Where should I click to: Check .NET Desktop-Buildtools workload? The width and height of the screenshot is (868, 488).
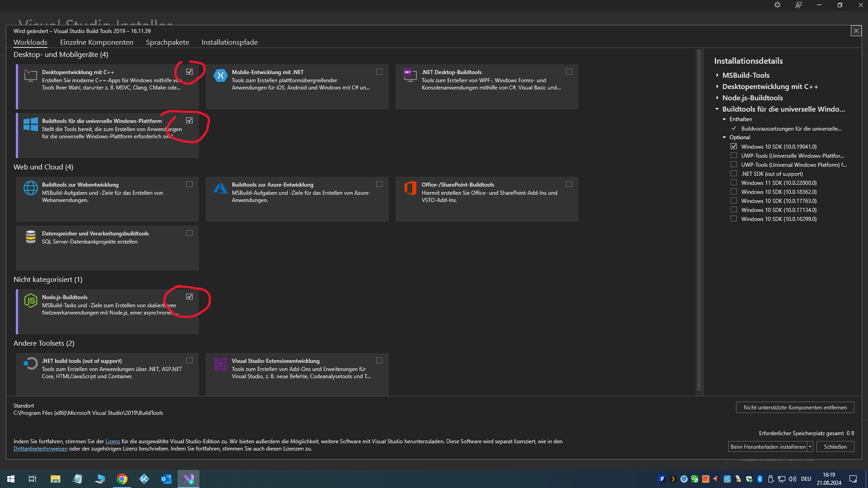(x=569, y=72)
